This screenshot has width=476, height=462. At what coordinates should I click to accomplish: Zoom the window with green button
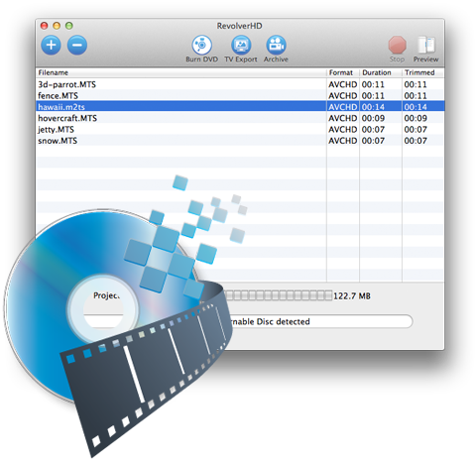69,26
